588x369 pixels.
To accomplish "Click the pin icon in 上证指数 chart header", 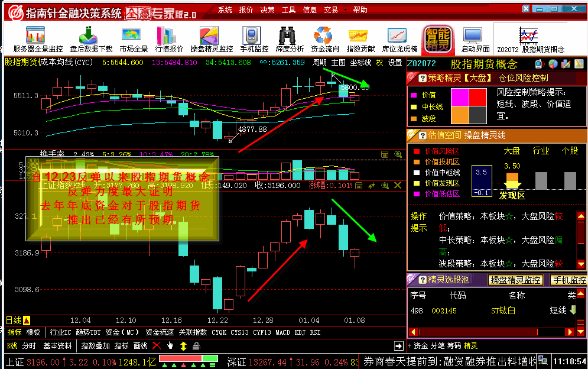I will point(372,186).
